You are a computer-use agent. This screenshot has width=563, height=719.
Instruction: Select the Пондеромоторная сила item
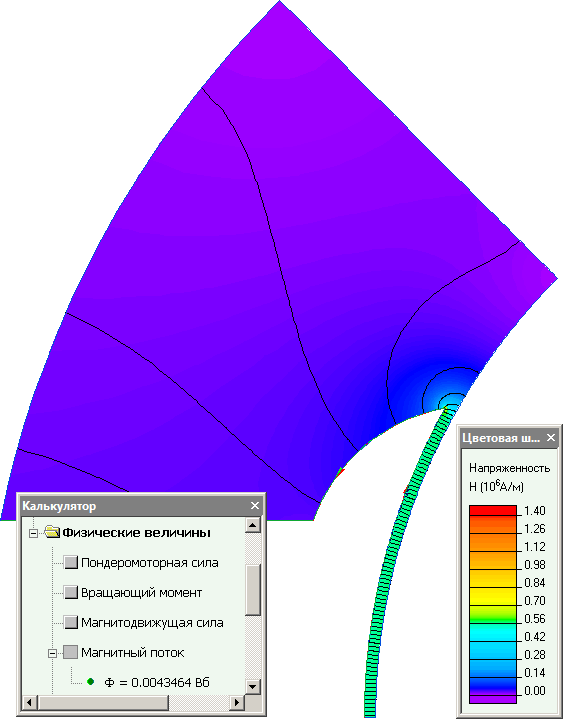click(149, 563)
